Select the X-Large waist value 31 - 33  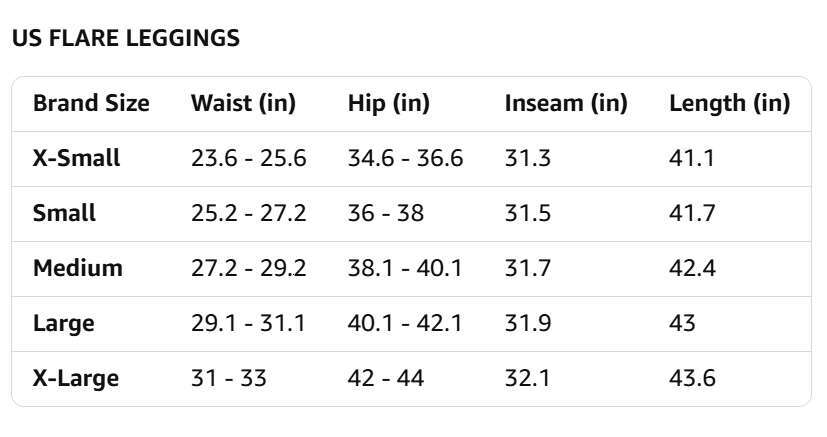(228, 378)
